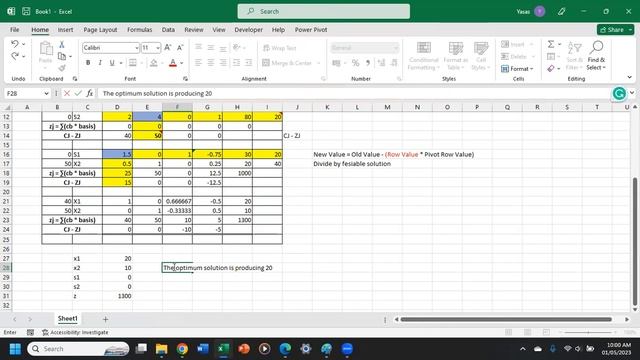Decrease font size button
Viewport: 640px width, 360px height.
pos(180,48)
